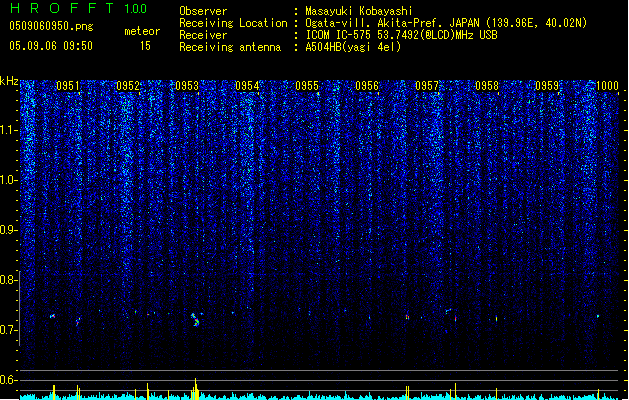
Task: Click the tallest yellow signal peak below 0953
Action: tap(196, 389)
